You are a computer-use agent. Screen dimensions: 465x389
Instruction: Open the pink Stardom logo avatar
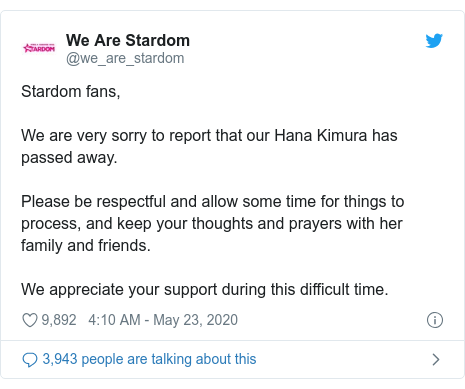(x=39, y=48)
